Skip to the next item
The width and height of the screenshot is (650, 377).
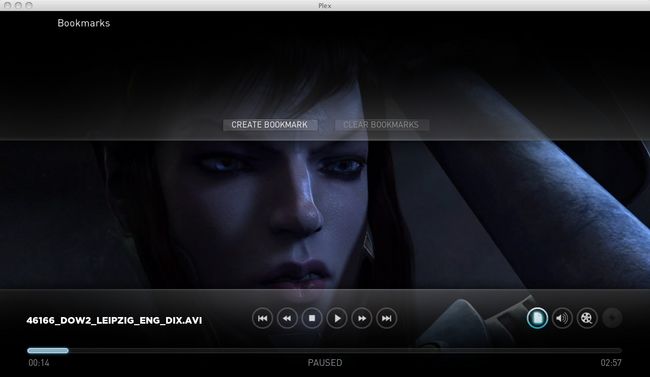[386, 319]
